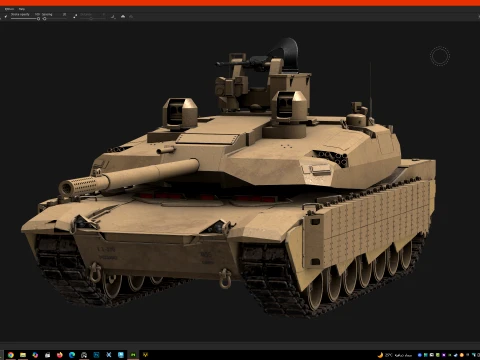Open the white printer-like taskbar icon

point(47,355)
